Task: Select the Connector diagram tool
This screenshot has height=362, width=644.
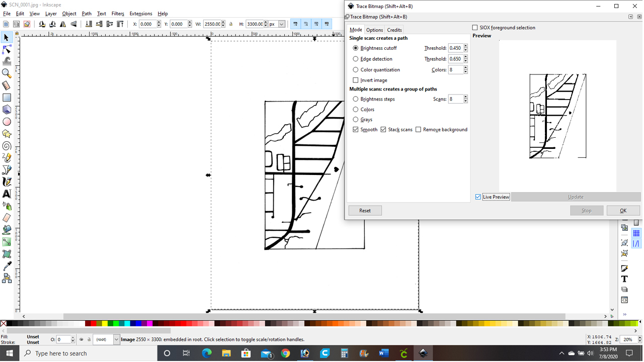Action: pyautogui.click(x=7, y=279)
